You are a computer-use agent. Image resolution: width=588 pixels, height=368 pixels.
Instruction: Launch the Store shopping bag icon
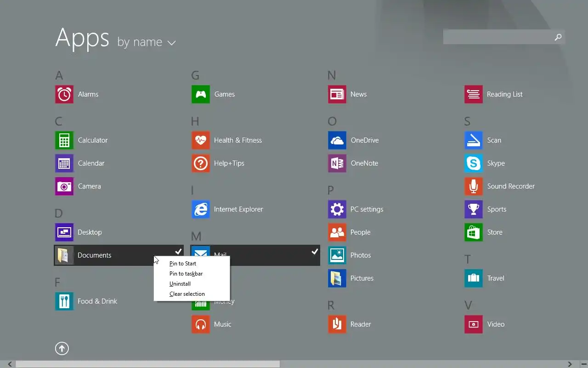(x=474, y=232)
